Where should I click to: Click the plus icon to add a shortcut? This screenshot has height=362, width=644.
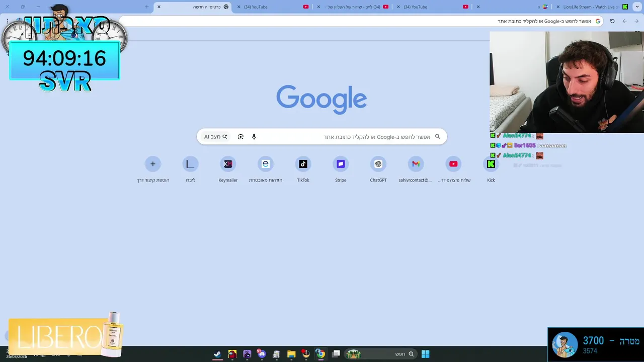153,164
